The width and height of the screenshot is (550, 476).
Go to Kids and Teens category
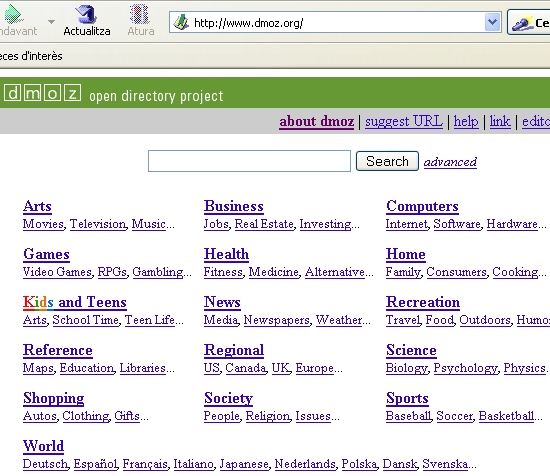point(75,302)
